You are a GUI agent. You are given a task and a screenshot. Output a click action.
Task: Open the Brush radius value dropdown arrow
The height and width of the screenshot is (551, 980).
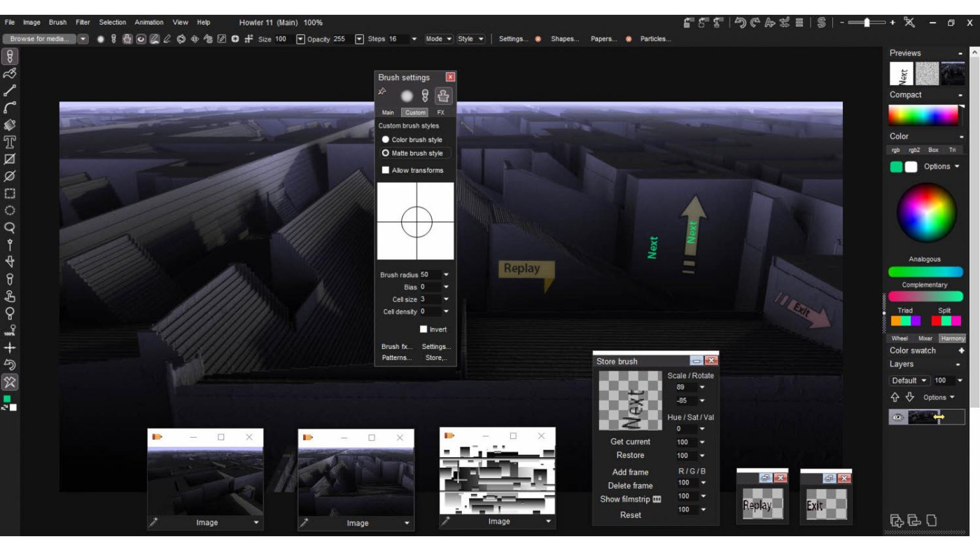(x=446, y=274)
